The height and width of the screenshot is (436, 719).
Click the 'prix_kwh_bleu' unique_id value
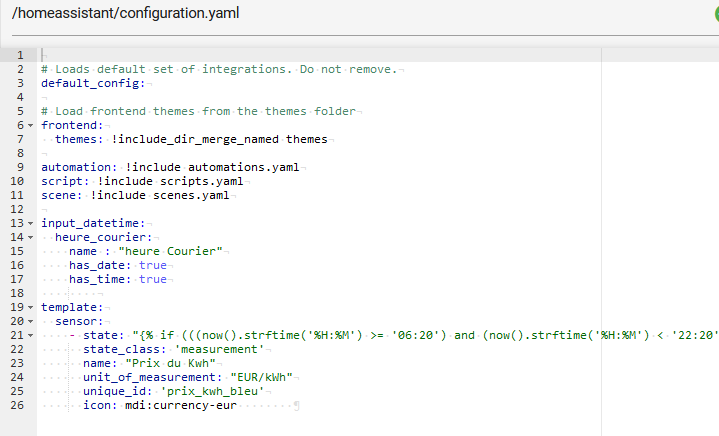click(x=212, y=392)
